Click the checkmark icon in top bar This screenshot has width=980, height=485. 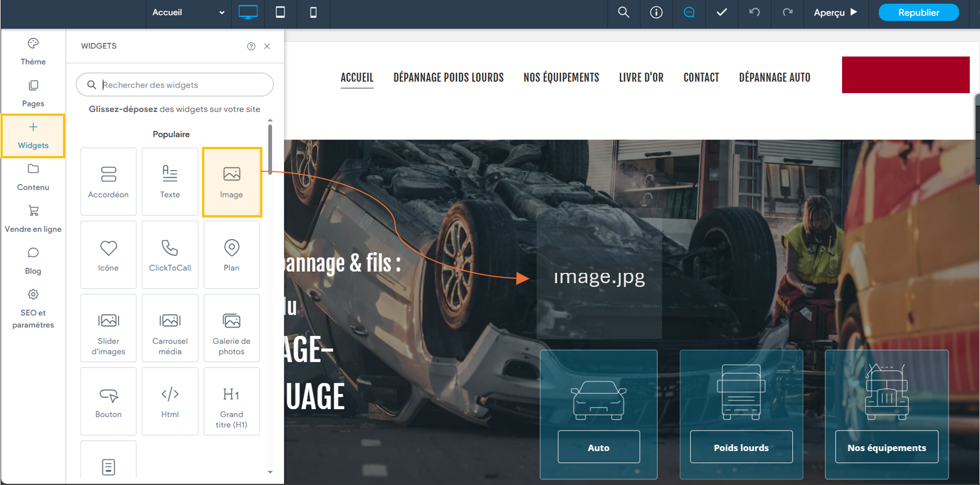[722, 12]
